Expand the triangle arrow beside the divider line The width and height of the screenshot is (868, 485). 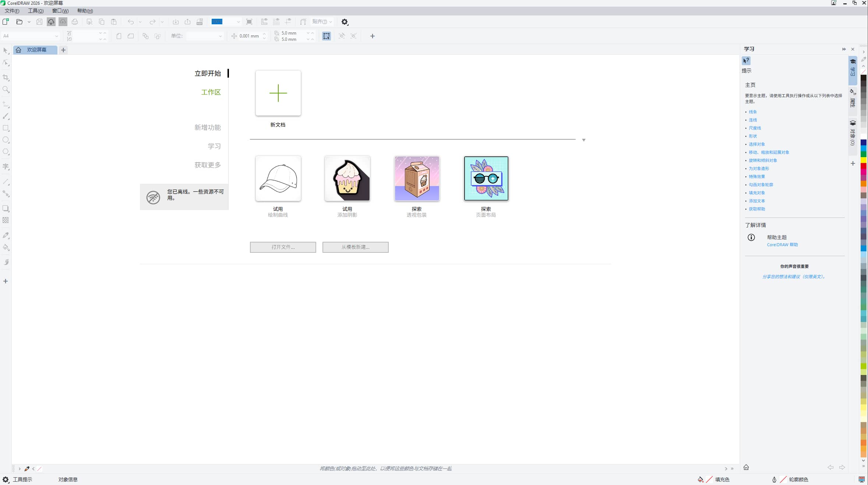(584, 140)
